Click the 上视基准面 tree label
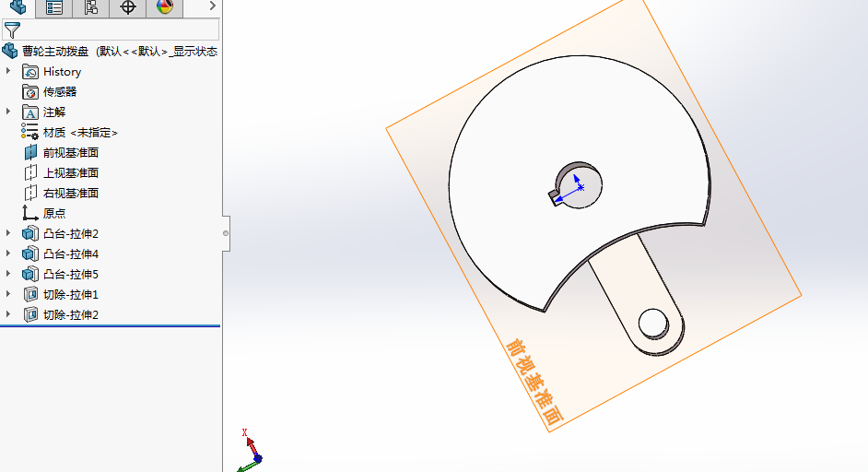Image resolution: width=868 pixels, height=472 pixels. 71,172
